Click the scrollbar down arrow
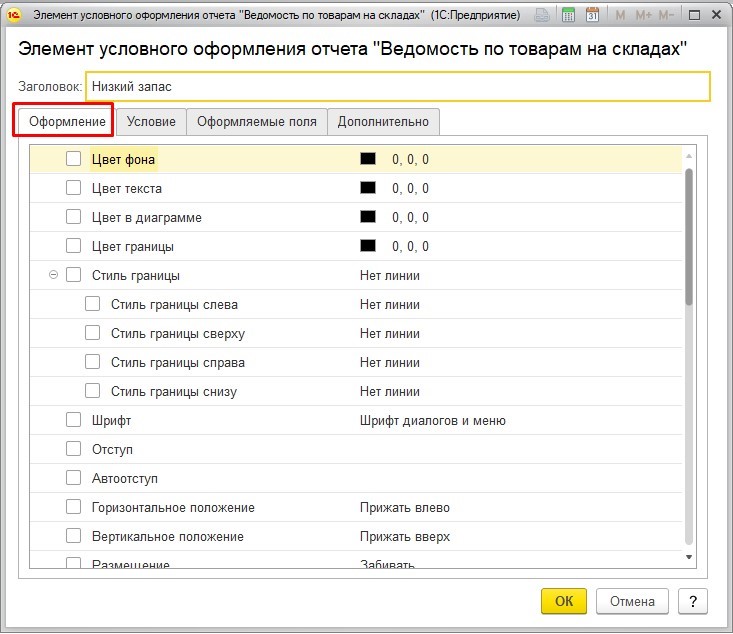The height and width of the screenshot is (634, 733). (689, 557)
